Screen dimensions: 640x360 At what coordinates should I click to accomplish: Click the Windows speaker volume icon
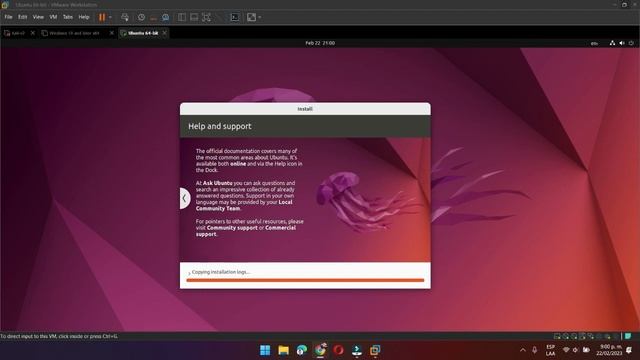576,350
